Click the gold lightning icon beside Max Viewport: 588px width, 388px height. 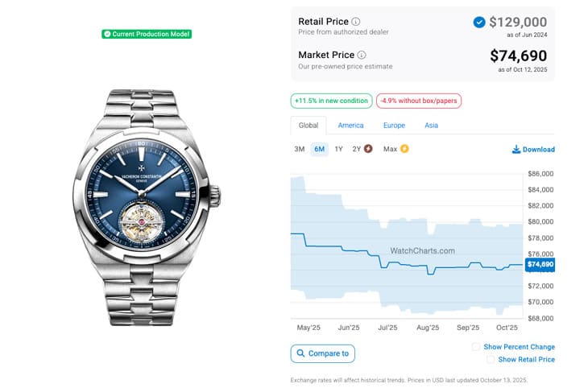[404, 149]
